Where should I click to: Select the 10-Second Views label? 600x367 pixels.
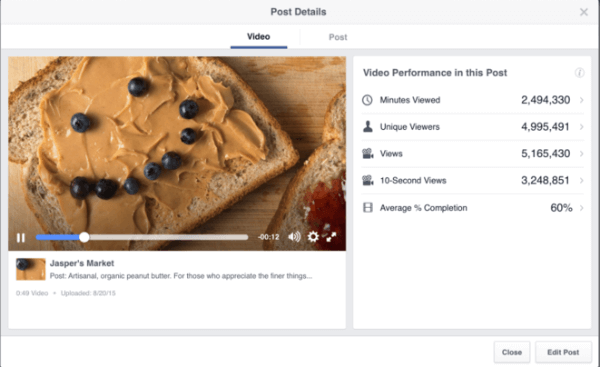coord(413,181)
